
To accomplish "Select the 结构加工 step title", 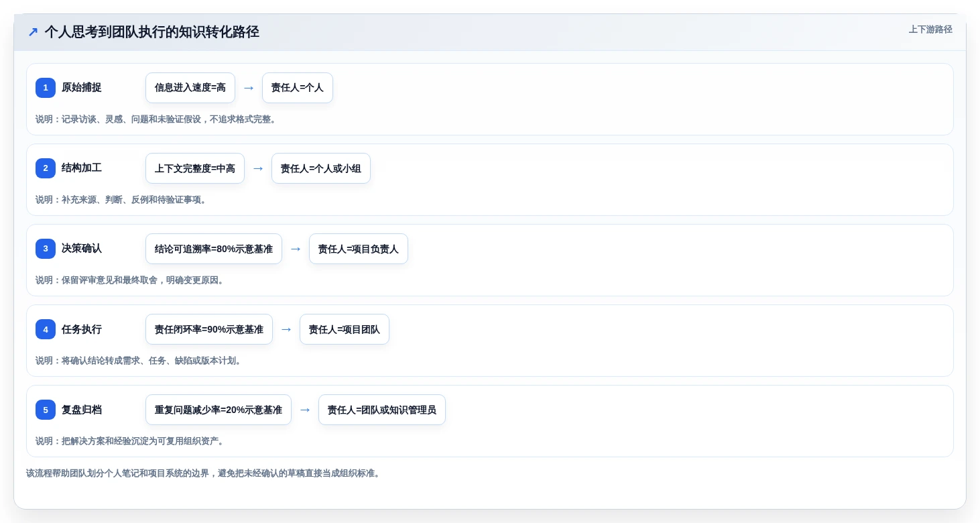I will coord(82,168).
